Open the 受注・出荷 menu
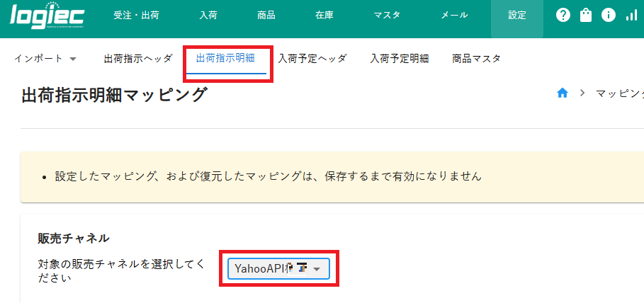The height and width of the screenshot is (303, 644). (136, 16)
